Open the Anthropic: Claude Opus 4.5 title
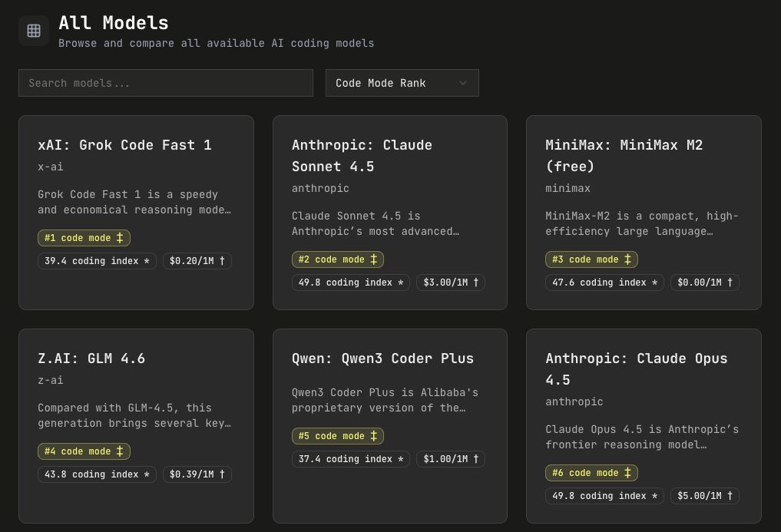This screenshot has height=532, width=781. (x=636, y=368)
